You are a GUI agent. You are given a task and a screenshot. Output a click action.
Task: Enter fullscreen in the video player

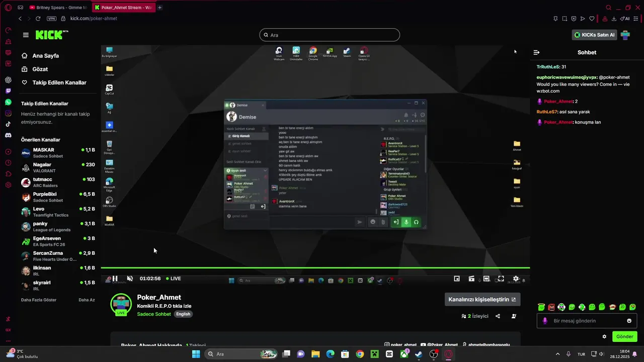coord(501,279)
